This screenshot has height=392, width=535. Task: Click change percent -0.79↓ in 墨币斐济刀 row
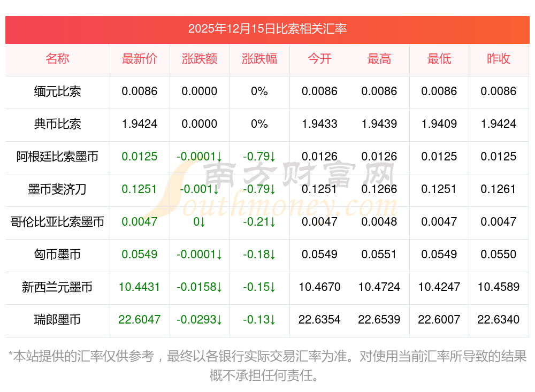259,189
